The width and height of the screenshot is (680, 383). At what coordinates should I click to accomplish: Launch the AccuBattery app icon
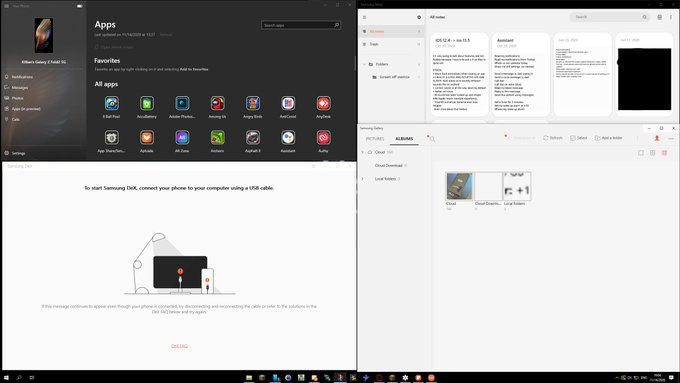[147, 103]
